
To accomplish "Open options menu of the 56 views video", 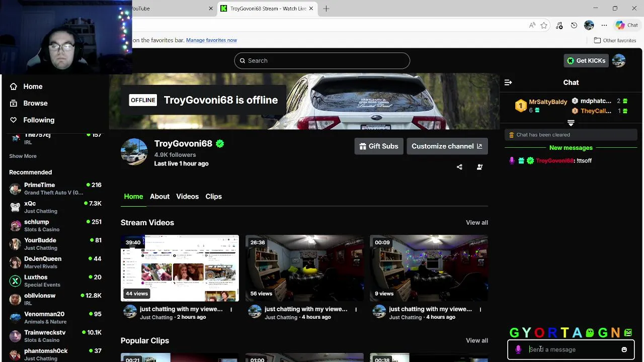I will [x=356, y=310].
